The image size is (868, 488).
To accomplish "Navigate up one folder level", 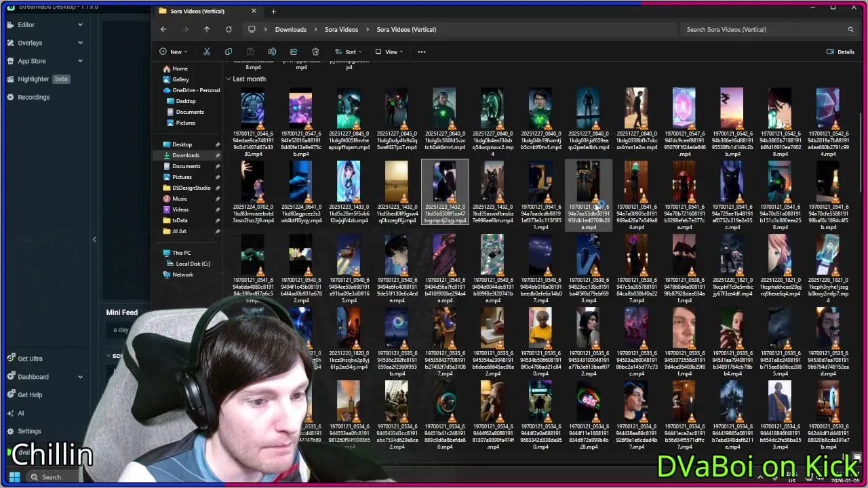I will pos(207,29).
